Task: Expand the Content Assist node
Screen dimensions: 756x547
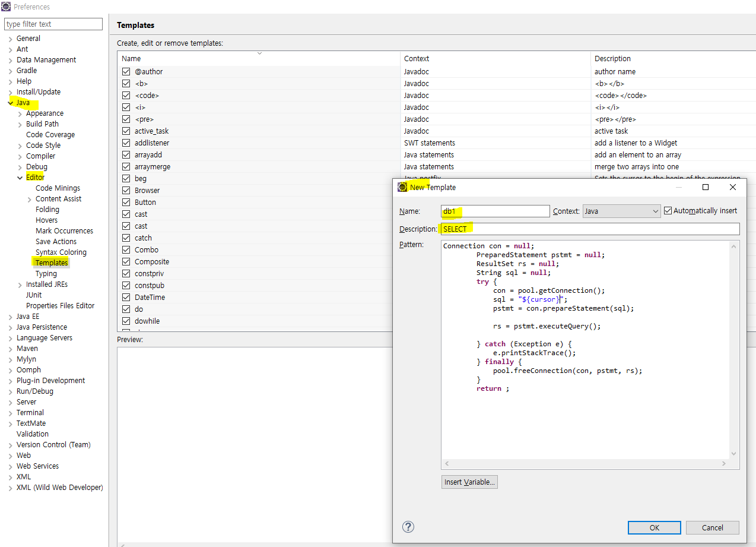Action: pyautogui.click(x=30, y=199)
